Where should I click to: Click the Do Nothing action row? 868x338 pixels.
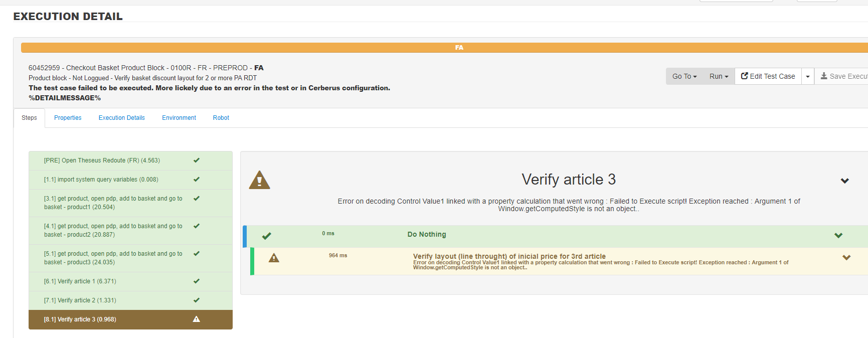(x=556, y=236)
